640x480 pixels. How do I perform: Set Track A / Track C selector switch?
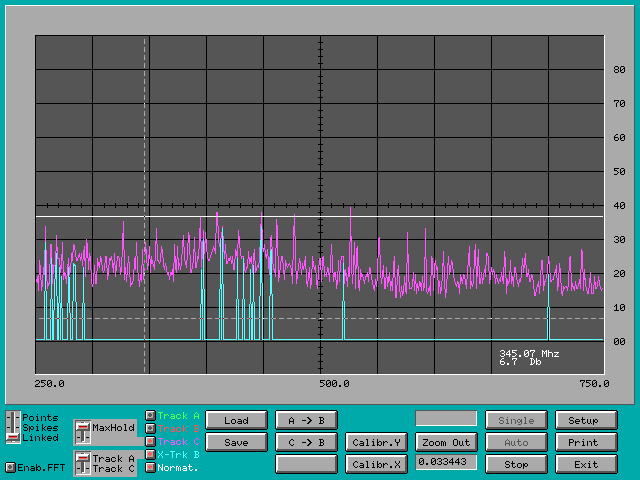(x=83, y=463)
